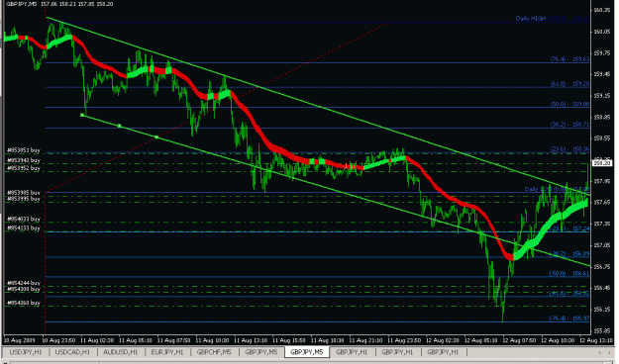Click the 10 Aug 2009 date label
The width and height of the screenshot is (619, 364).
(x=19, y=340)
